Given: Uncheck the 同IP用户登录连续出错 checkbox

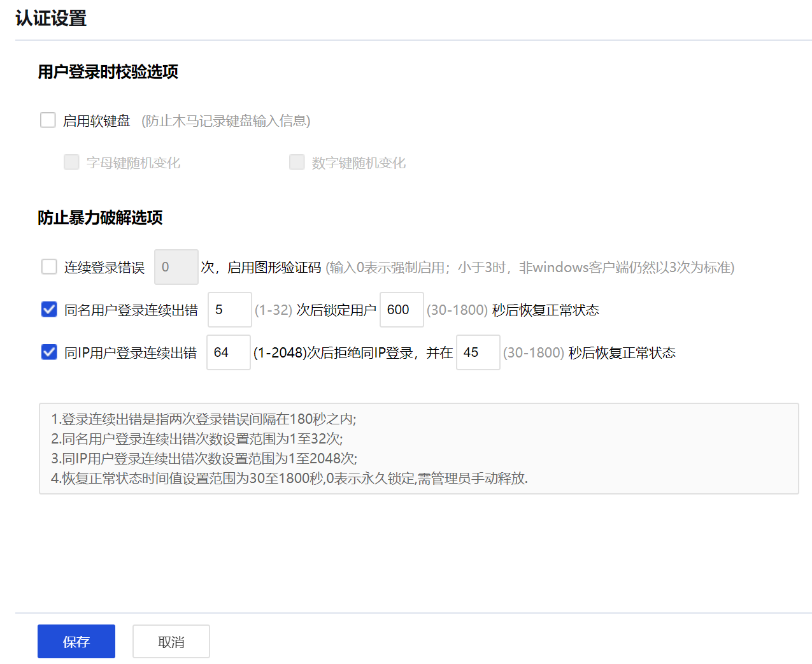Looking at the screenshot, I should point(49,352).
